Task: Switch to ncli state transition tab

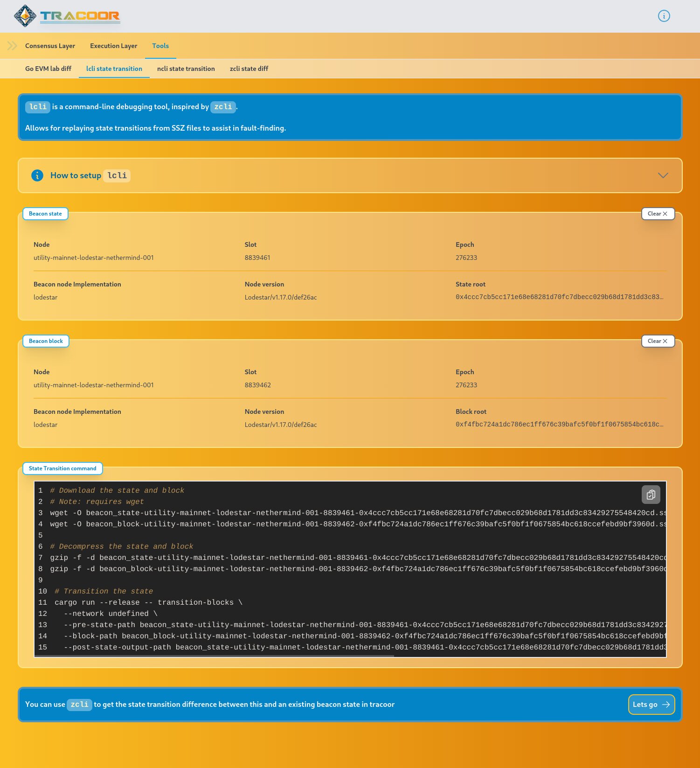Action: [186, 69]
